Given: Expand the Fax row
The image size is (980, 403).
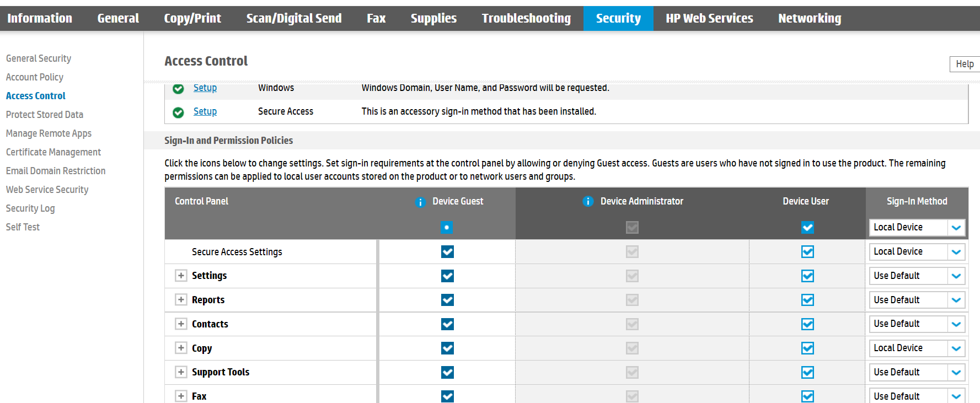Looking at the screenshot, I should 181,396.
